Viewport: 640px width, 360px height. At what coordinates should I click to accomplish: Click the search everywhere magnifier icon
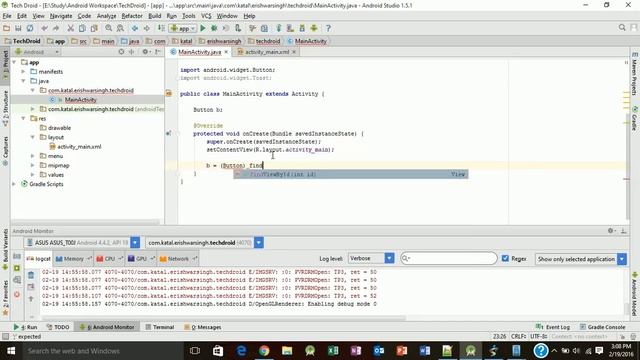[622, 27]
